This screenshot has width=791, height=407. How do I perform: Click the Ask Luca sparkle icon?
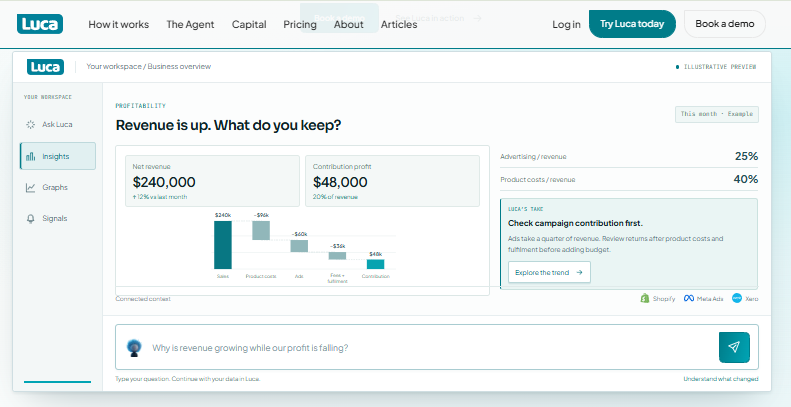(30, 125)
